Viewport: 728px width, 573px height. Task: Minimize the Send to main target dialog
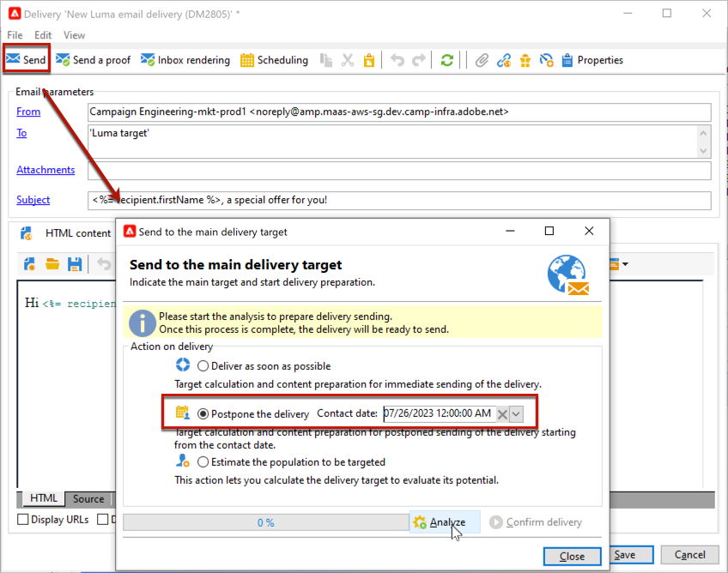[510, 231]
